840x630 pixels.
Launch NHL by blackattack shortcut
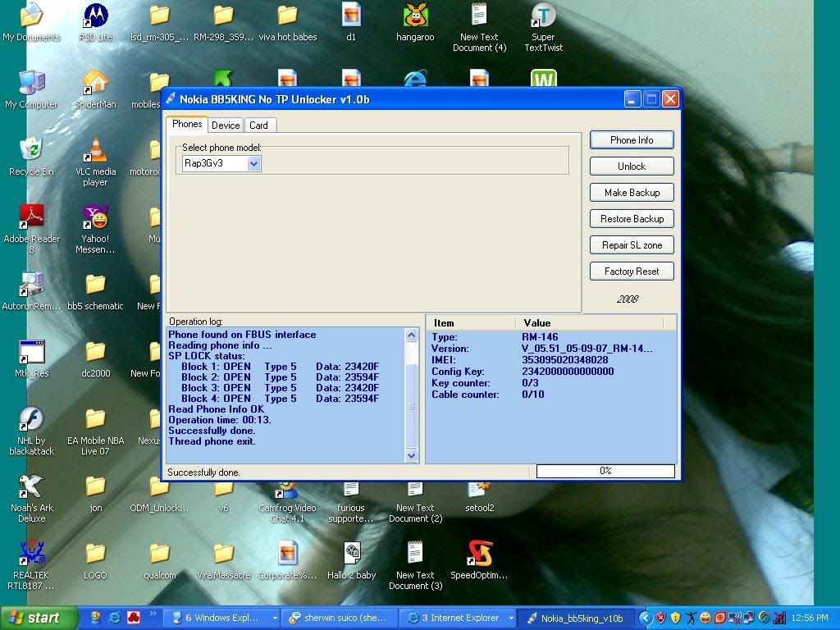coord(32,431)
